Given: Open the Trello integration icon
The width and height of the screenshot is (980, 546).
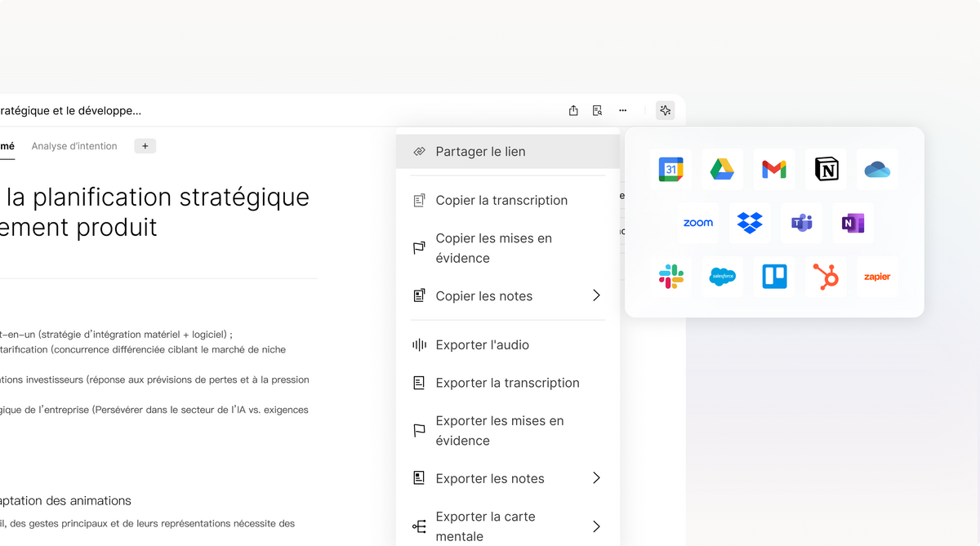Looking at the screenshot, I should [x=773, y=277].
